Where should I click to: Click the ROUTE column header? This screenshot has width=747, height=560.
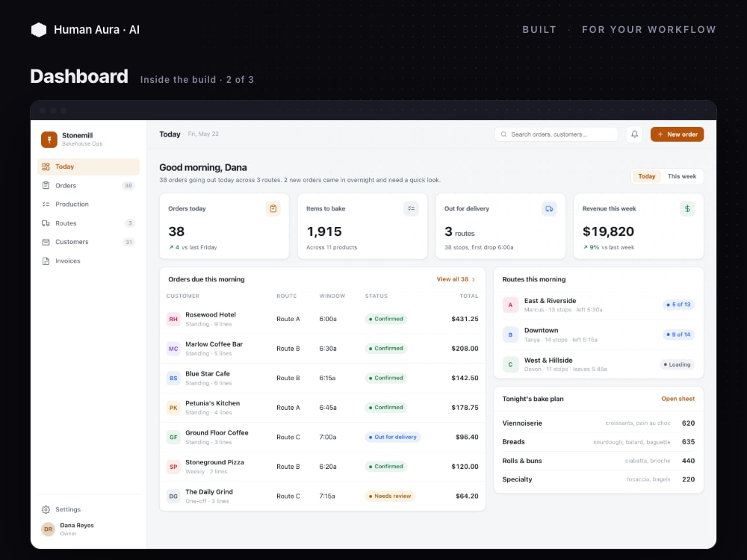(286, 296)
